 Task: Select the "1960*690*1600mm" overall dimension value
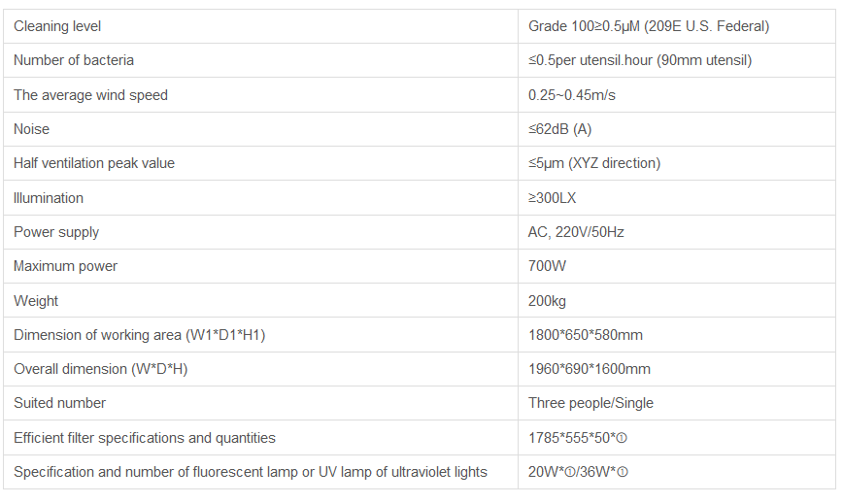[x=590, y=369]
